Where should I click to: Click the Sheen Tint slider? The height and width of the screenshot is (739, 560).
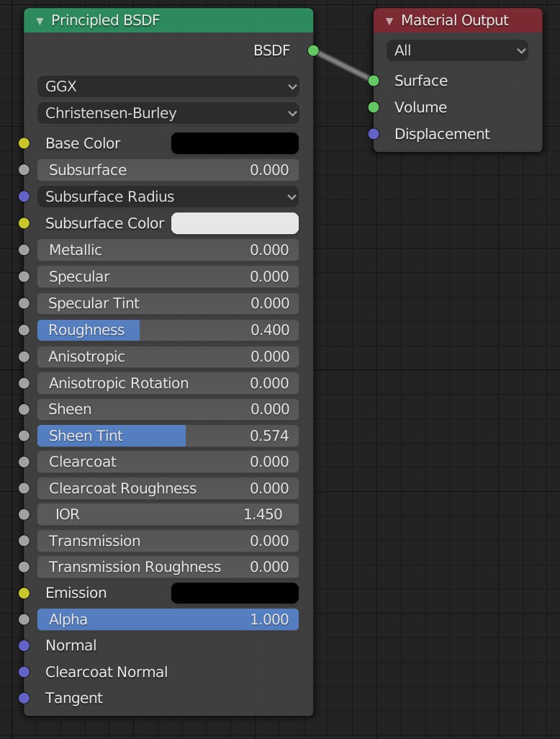(x=168, y=436)
